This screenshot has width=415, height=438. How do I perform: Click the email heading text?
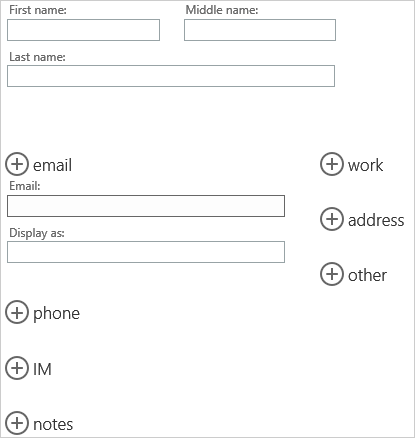(52, 165)
